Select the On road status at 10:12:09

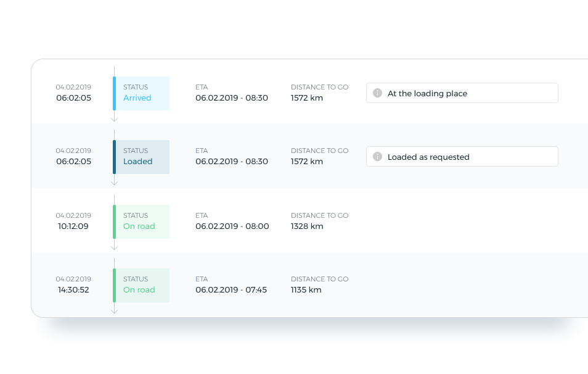pyautogui.click(x=142, y=222)
